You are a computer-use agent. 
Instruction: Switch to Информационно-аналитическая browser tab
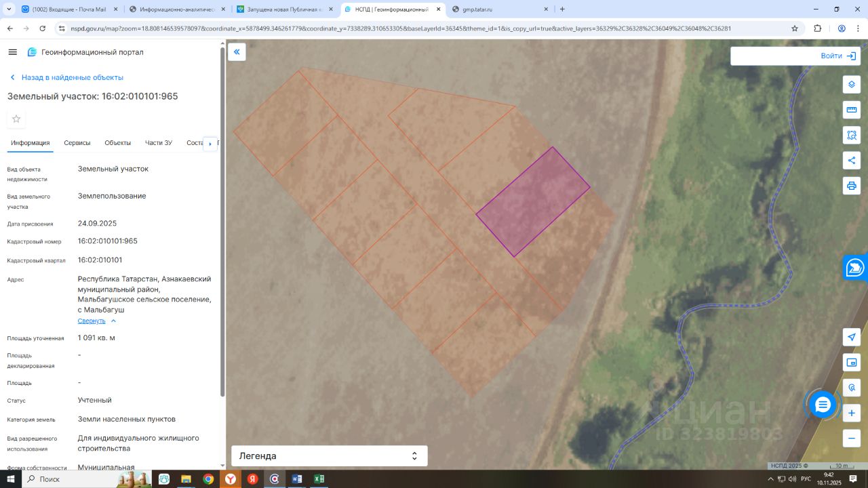(176, 9)
